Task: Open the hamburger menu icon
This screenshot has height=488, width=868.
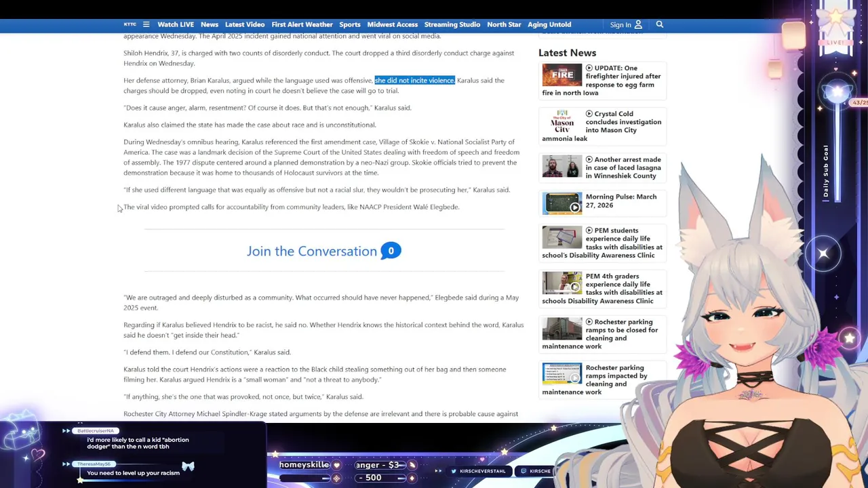Action: click(146, 24)
